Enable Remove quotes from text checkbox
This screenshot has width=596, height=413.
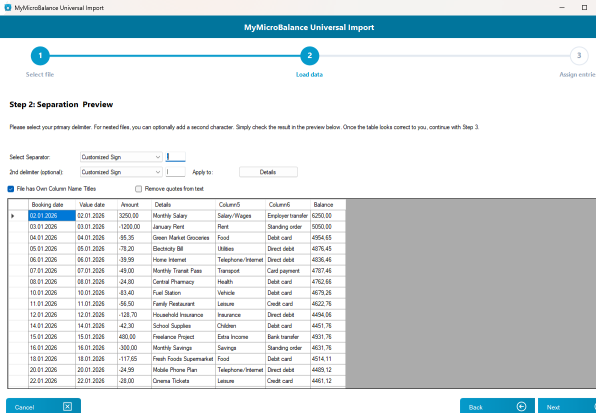tap(138, 189)
